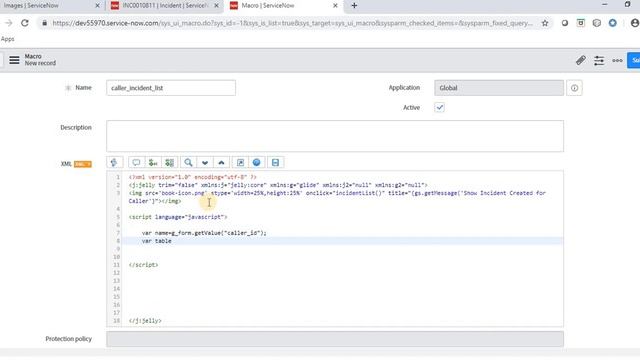Viewport: 640px width, 360px height.
Task: Click code line 'var table' in the editor
Action: coord(157,241)
